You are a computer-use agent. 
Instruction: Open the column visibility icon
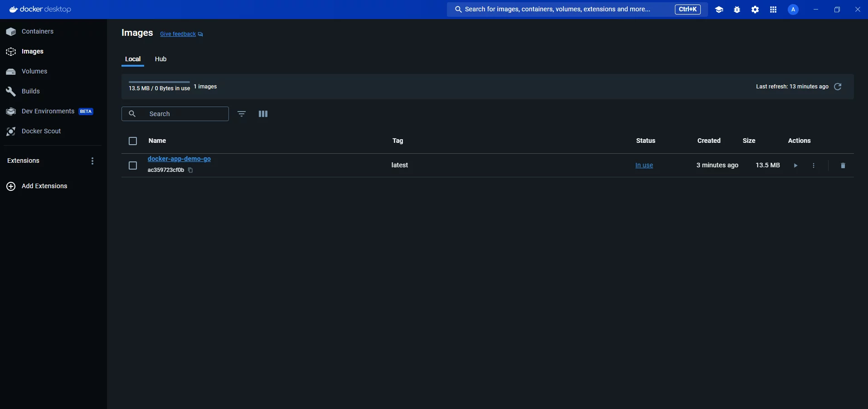click(x=263, y=114)
